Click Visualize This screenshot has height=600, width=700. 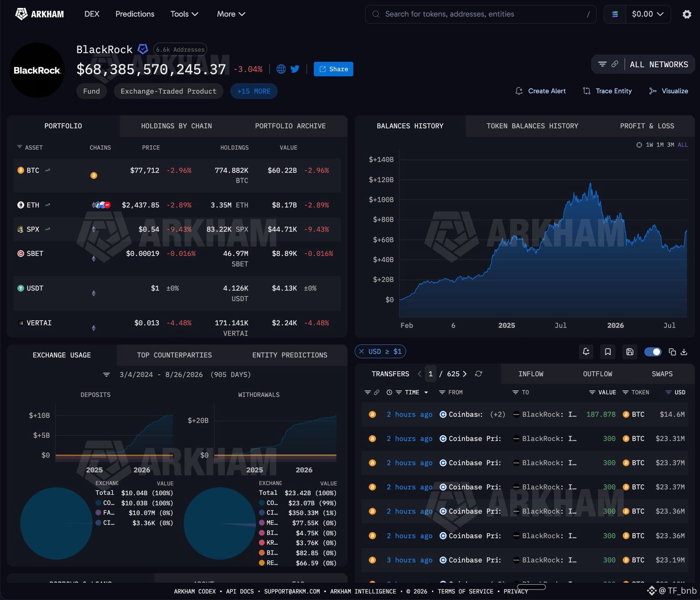click(669, 91)
